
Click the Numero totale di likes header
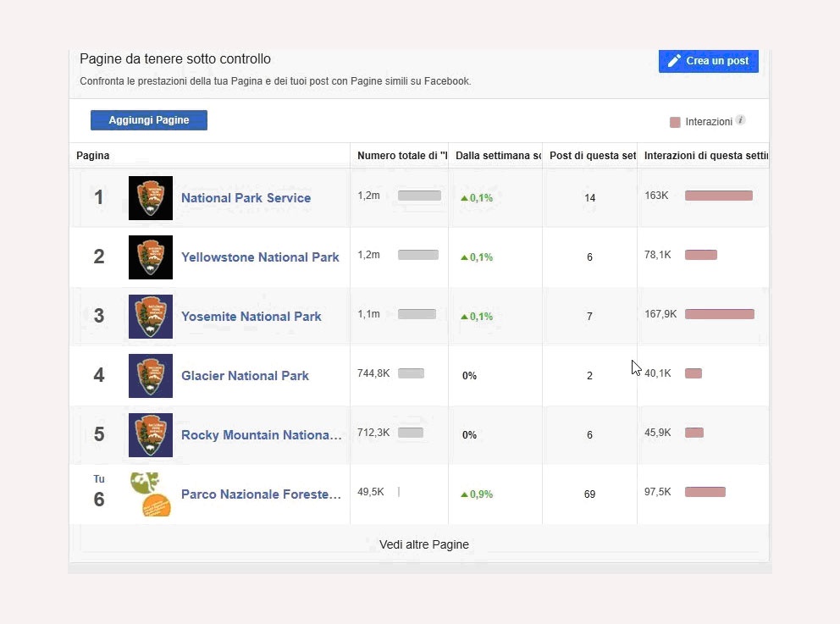[402, 156]
